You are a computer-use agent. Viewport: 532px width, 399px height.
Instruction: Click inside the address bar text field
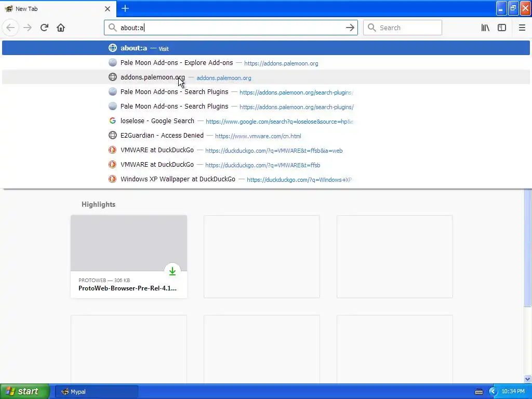pyautogui.click(x=231, y=28)
